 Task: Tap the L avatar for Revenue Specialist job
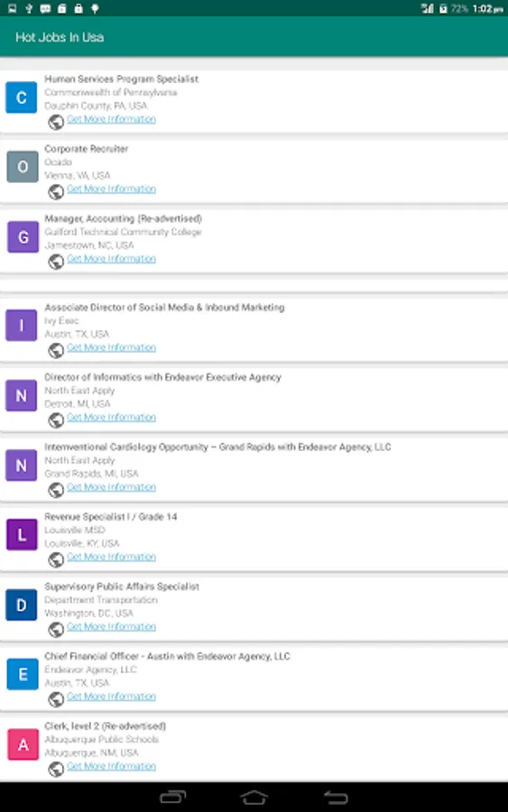point(22,534)
